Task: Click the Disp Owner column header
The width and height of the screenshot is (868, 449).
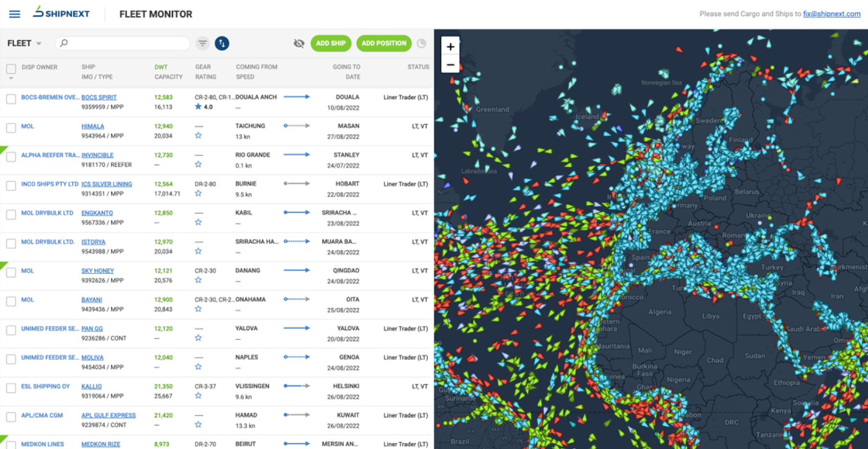Action: [x=40, y=67]
